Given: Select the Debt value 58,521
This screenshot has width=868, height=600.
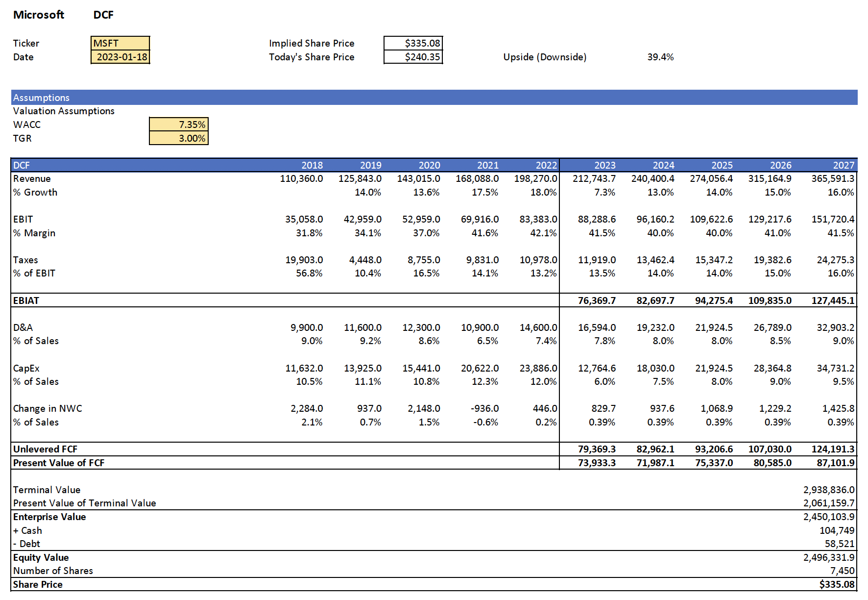Looking at the screenshot, I should 839,544.
